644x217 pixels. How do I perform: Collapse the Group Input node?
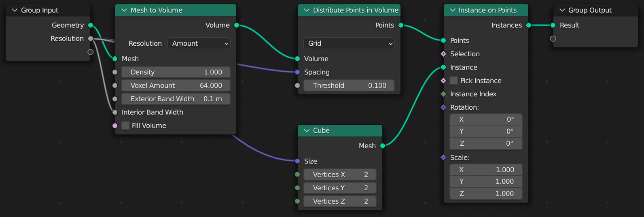pos(15,10)
